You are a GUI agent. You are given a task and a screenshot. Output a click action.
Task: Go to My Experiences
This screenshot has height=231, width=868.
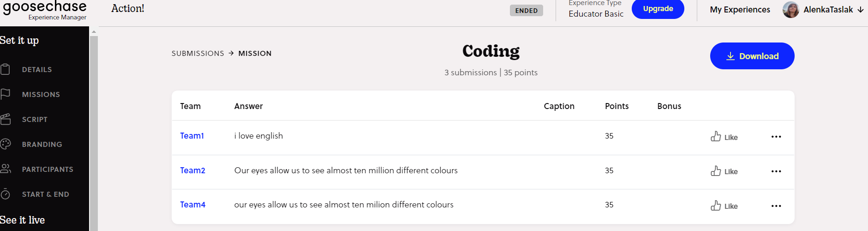(740, 10)
